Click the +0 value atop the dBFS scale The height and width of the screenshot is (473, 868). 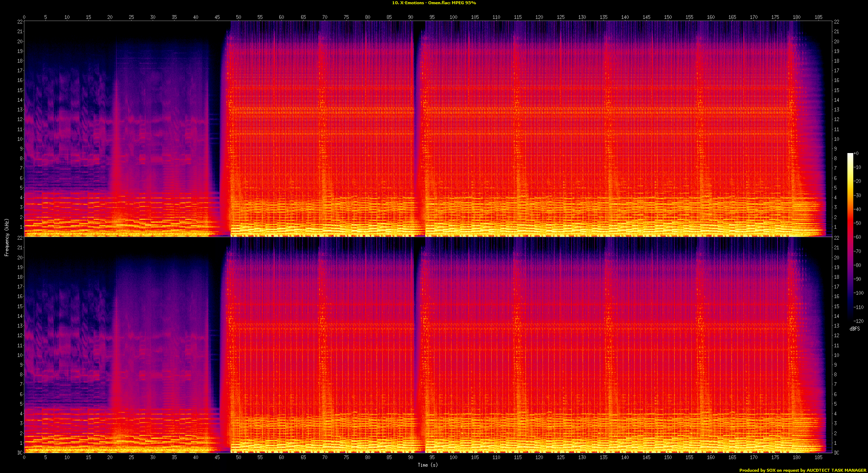coord(857,153)
